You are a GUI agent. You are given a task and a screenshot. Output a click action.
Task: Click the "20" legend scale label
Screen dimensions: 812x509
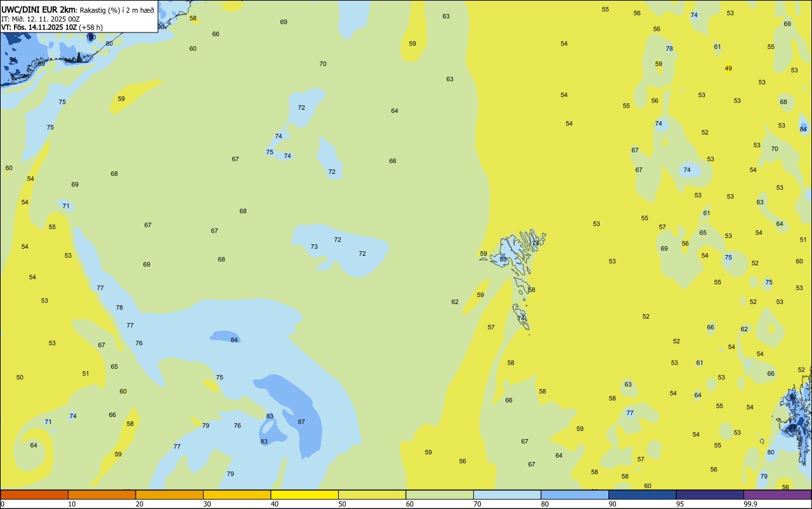tap(140, 504)
